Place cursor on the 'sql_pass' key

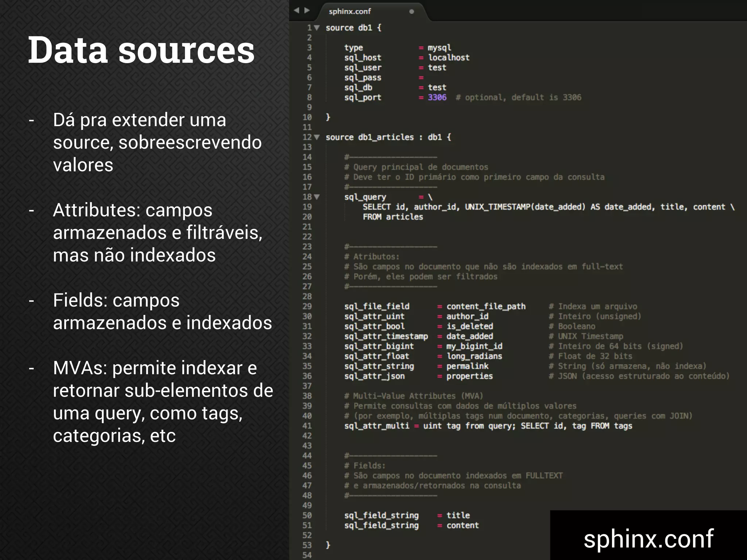click(x=363, y=78)
